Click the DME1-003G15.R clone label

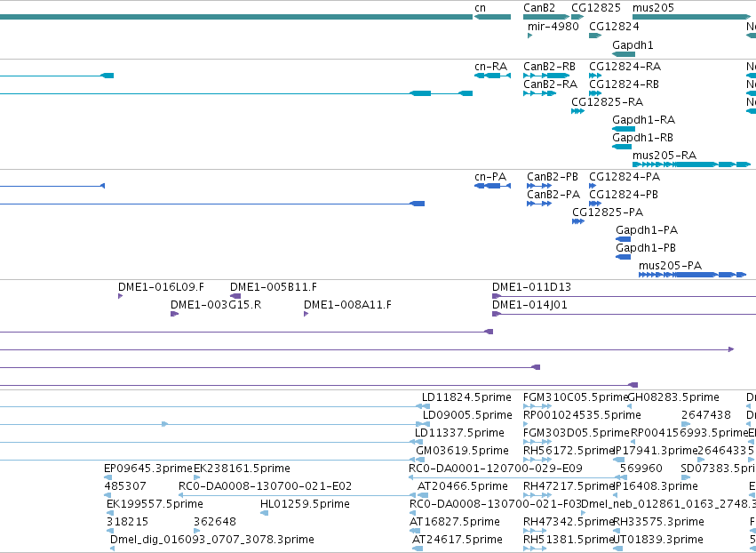tap(216, 305)
